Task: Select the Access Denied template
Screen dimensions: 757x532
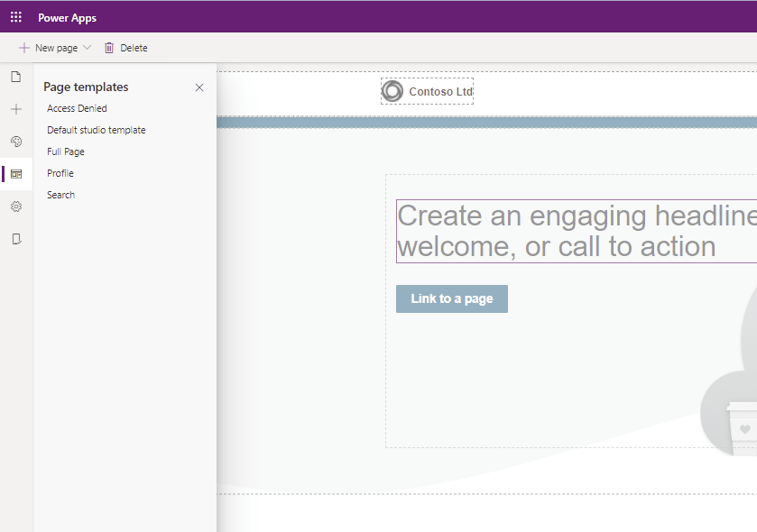Action: tap(77, 108)
